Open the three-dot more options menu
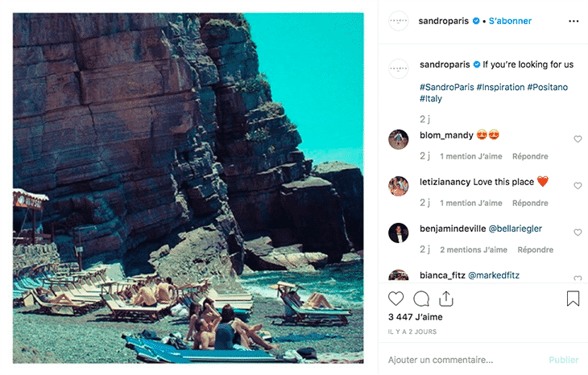 coord(574,21)
